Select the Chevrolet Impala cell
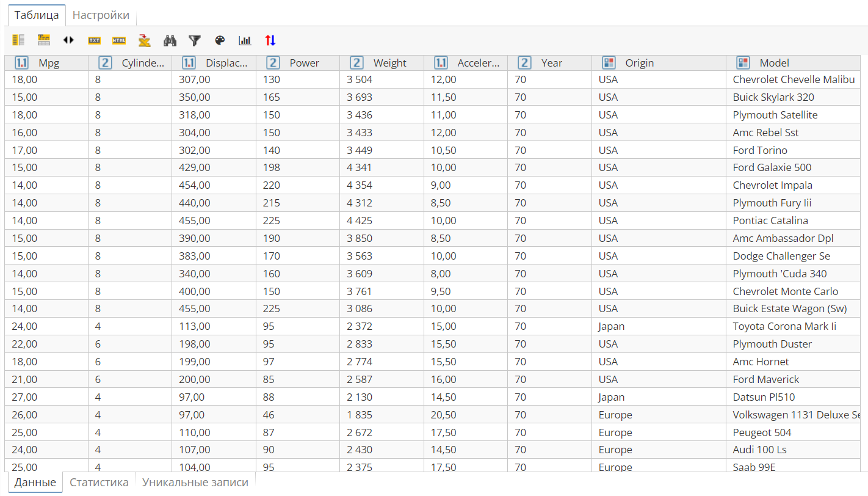This screenshot has width=868, height=496. (794, 185)
